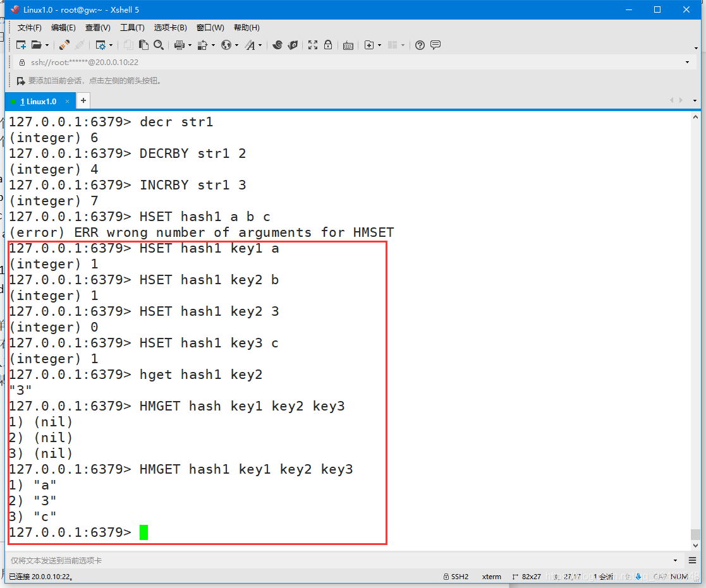Open the 选项卡(B) menu

tap(170, 28)
